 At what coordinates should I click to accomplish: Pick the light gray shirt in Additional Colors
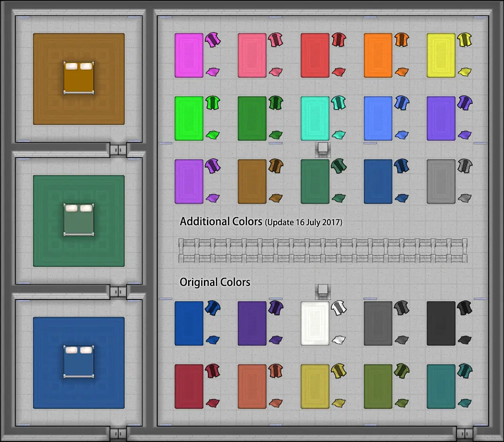pyautogui.click(x=464, y=166)
